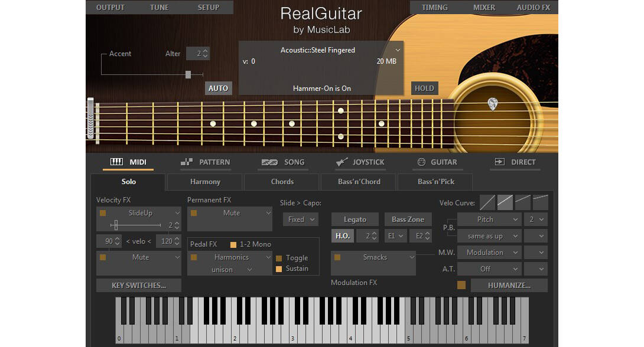Open the HUMANIZE settings

(x=509, y=286)
